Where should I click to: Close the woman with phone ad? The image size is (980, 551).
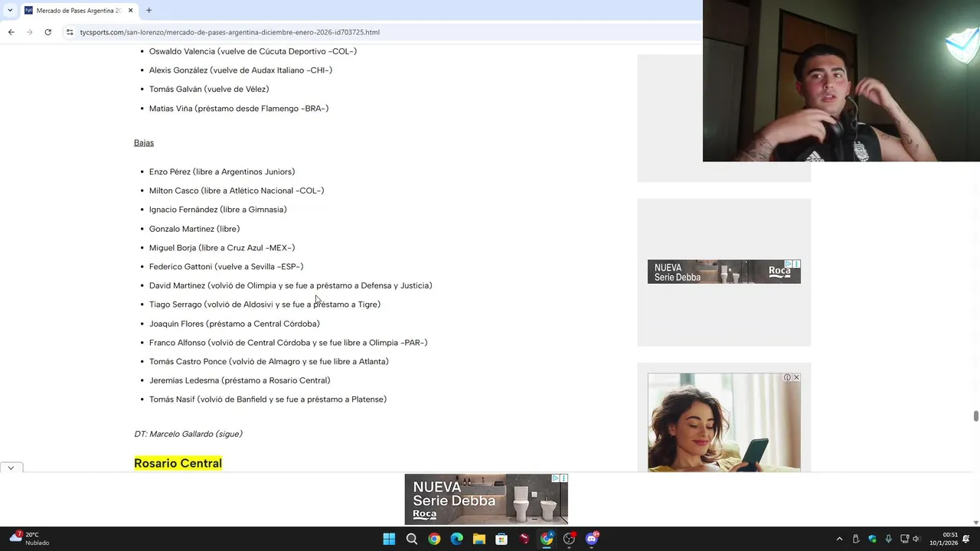(x=796, y=377)
